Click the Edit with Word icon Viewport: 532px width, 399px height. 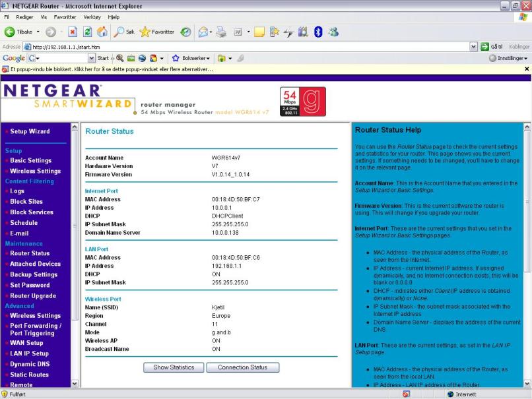238,32
